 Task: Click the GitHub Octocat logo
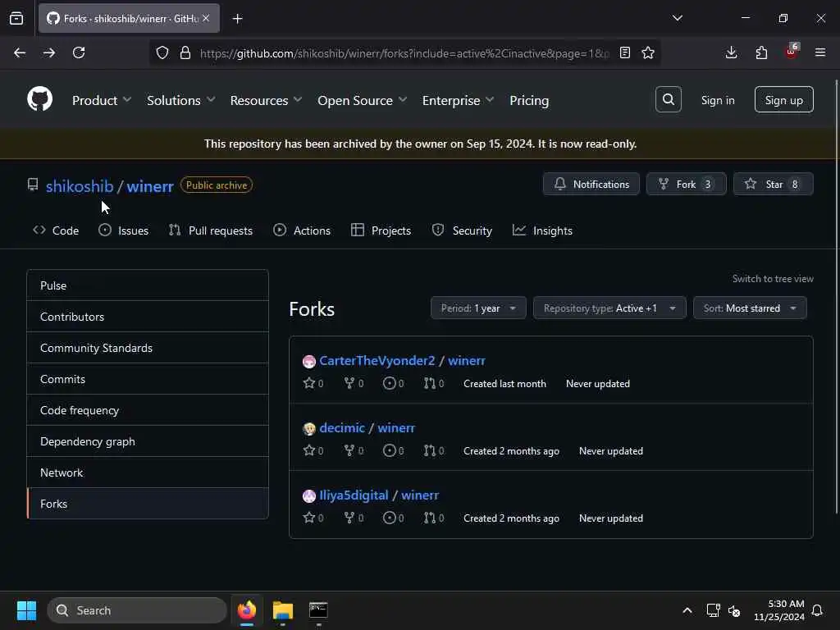tap(39, 99)
